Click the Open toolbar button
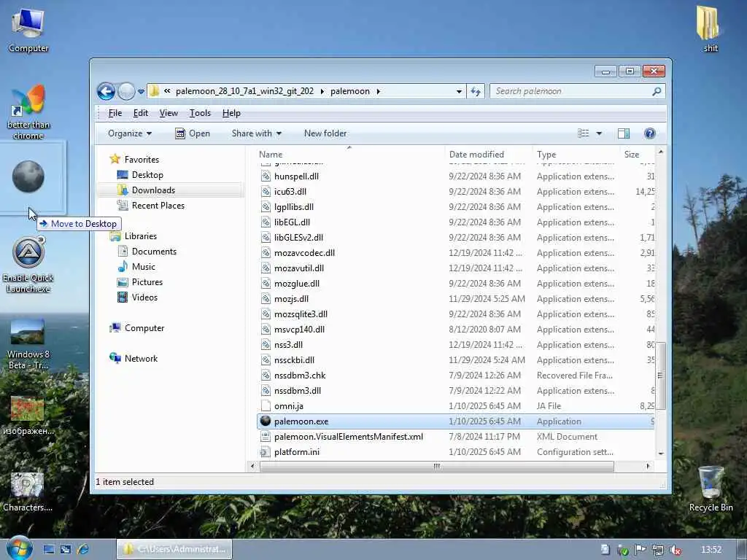This screenshot has width=747, height=560. pos(193,134)
